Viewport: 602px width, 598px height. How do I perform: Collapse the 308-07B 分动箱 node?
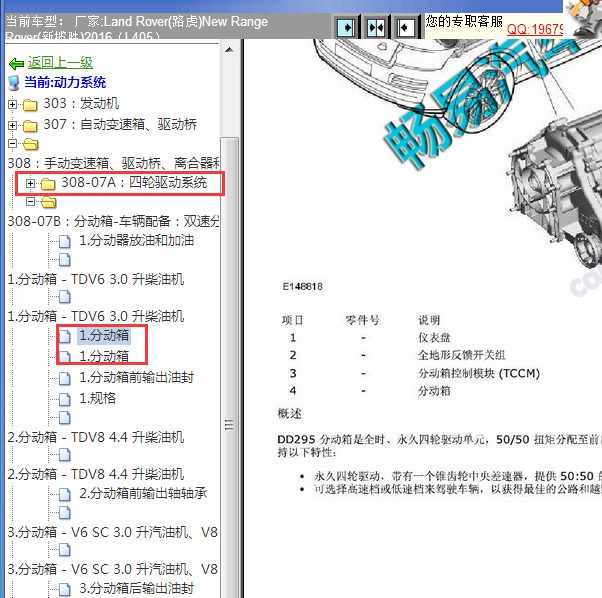(x=30, y=202)
